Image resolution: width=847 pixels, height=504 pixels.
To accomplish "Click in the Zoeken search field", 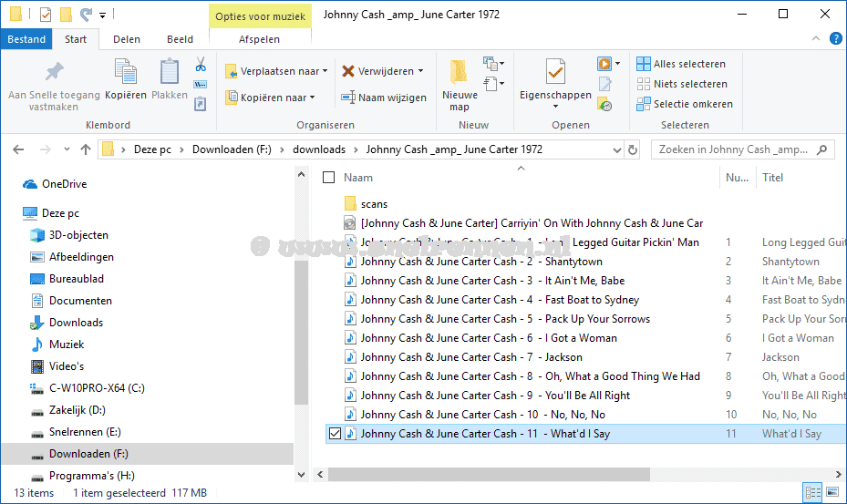I will pos(732,149).
